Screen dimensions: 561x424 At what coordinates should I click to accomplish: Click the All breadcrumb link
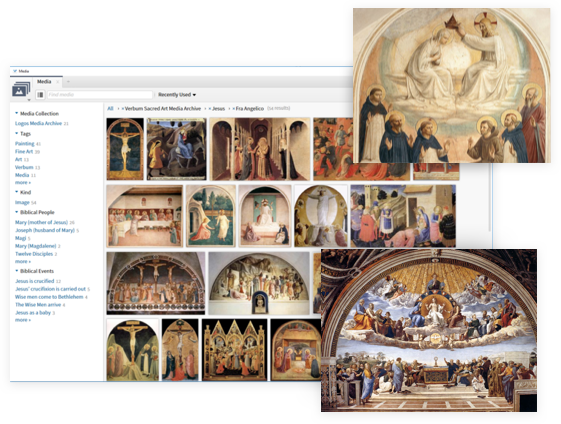coord(110,108)
